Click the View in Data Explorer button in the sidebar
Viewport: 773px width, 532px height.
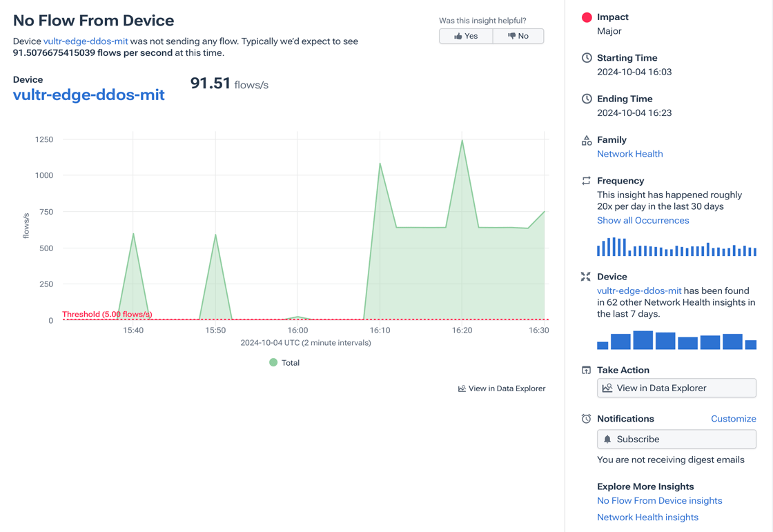[676, 388]
